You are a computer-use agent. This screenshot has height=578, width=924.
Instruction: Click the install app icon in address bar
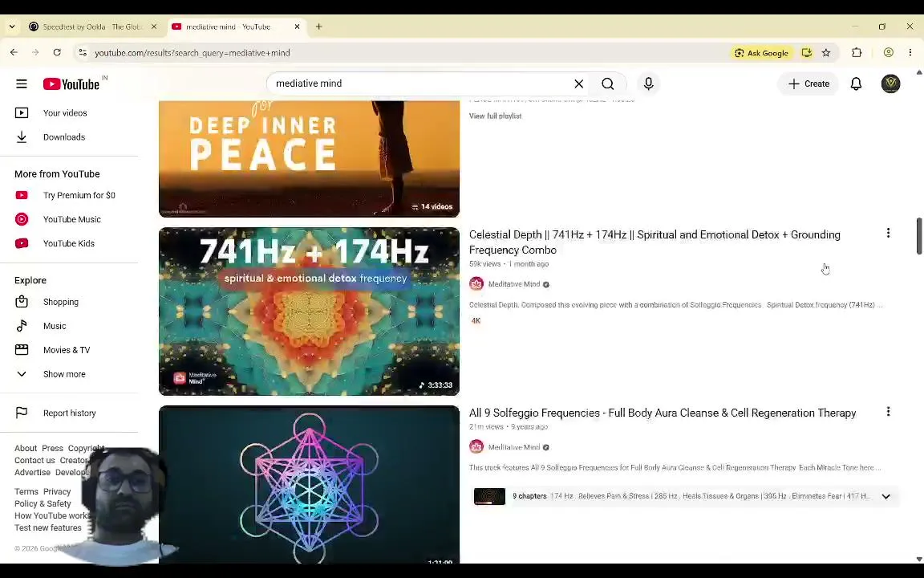coord(806,52)
